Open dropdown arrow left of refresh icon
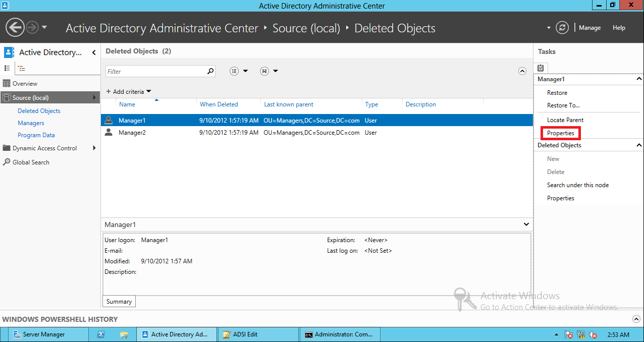The image size is (644, 342). point(549,28)
